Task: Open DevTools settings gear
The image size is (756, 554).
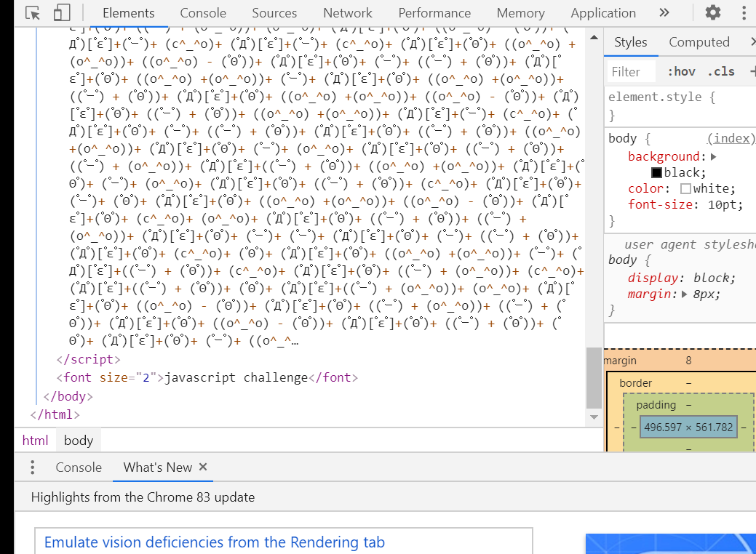Action: pyautogui.click(x=712, y=12)
